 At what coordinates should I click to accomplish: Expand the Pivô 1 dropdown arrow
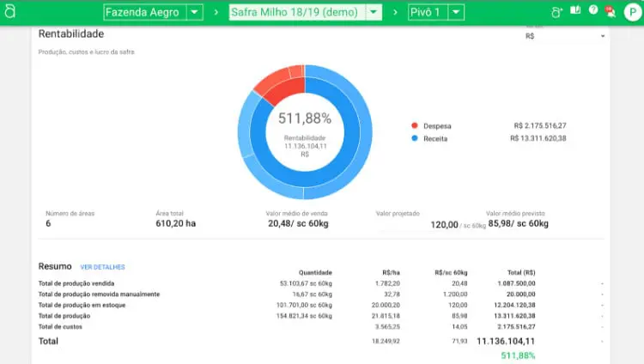tap(455, 12)
